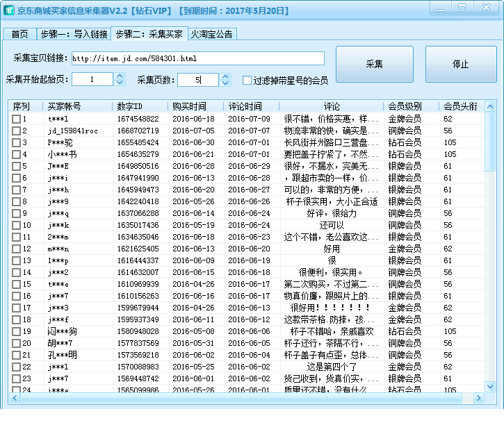Click the horizontal scroll right arrow
The image size is (504, 425).
tap(478, 398)
